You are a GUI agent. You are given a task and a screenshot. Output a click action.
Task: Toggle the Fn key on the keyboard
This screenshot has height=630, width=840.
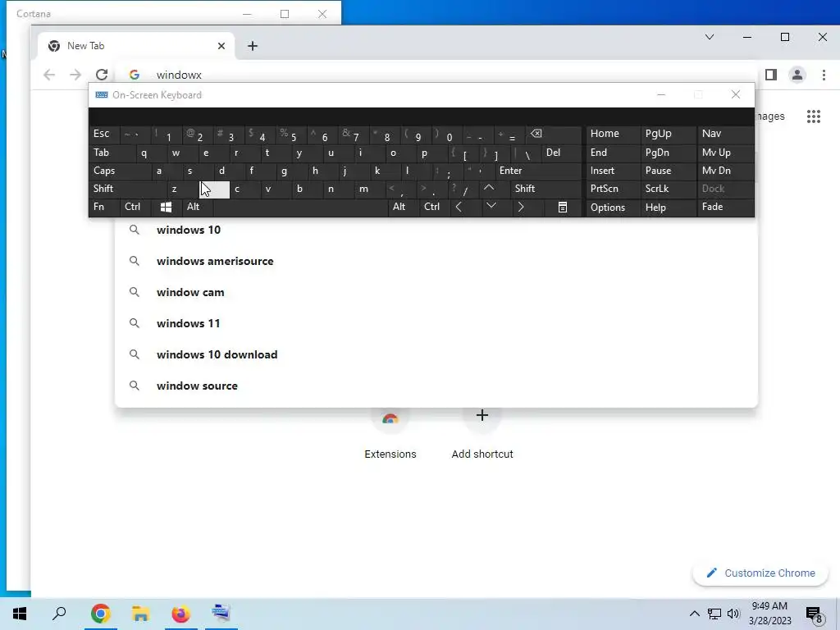[104, 207]
